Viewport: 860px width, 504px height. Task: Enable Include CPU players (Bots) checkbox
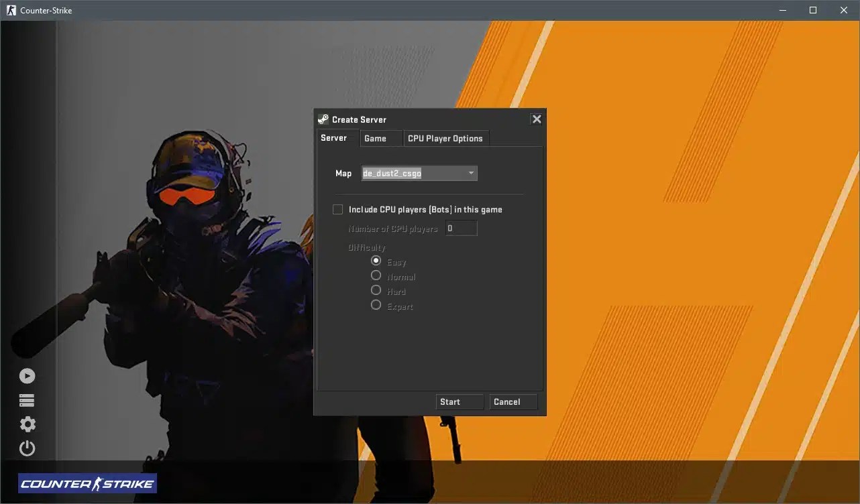tap(337, 210)
